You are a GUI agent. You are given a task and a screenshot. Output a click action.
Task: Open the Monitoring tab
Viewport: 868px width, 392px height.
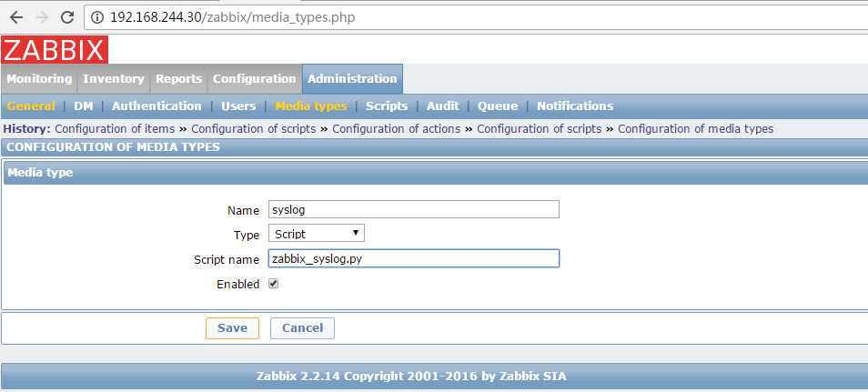[39, 78]
